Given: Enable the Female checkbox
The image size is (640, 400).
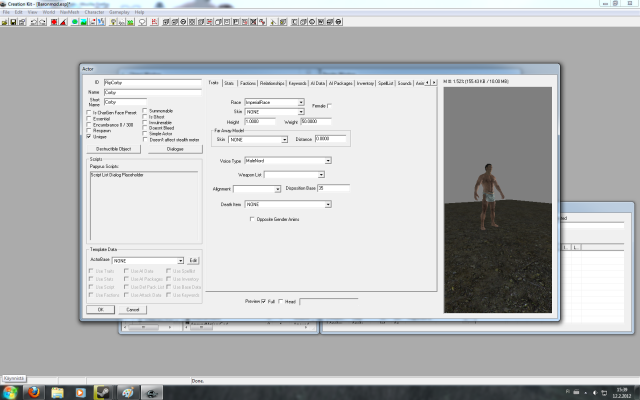Looking at the screenshot, I should point(329,105).
